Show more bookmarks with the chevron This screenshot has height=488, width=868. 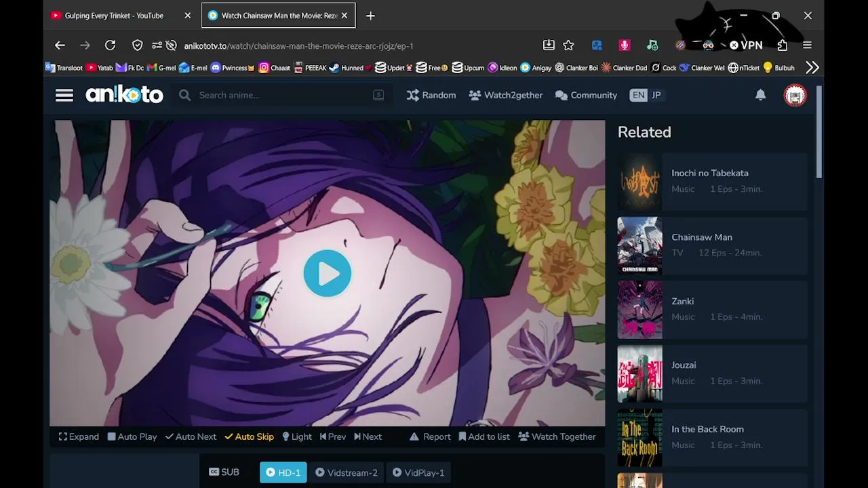click(812, 68)
